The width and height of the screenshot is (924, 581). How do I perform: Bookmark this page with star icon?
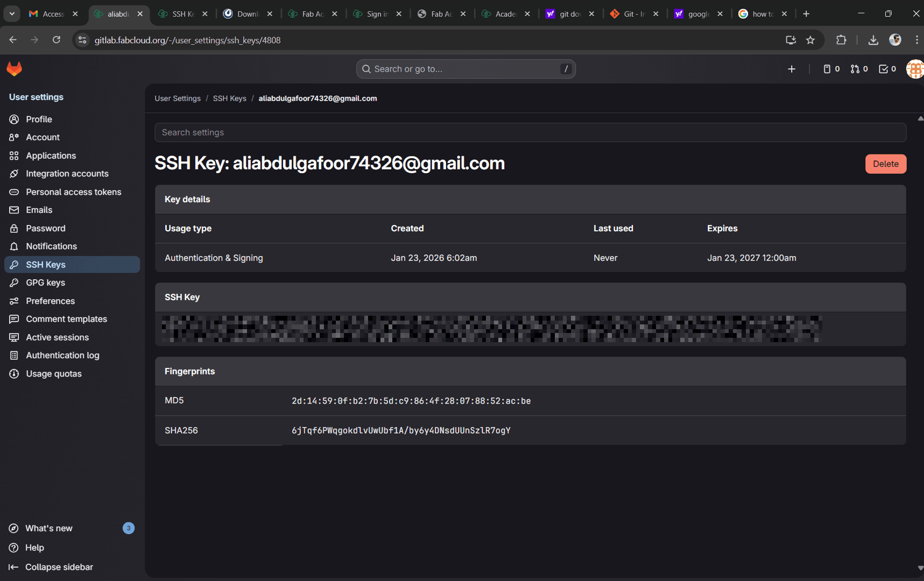(810, 40)
